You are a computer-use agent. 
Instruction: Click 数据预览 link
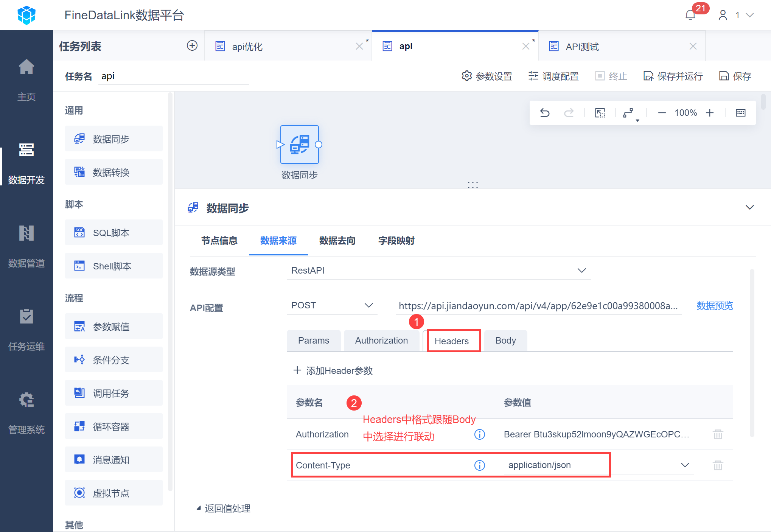[714, 306]
